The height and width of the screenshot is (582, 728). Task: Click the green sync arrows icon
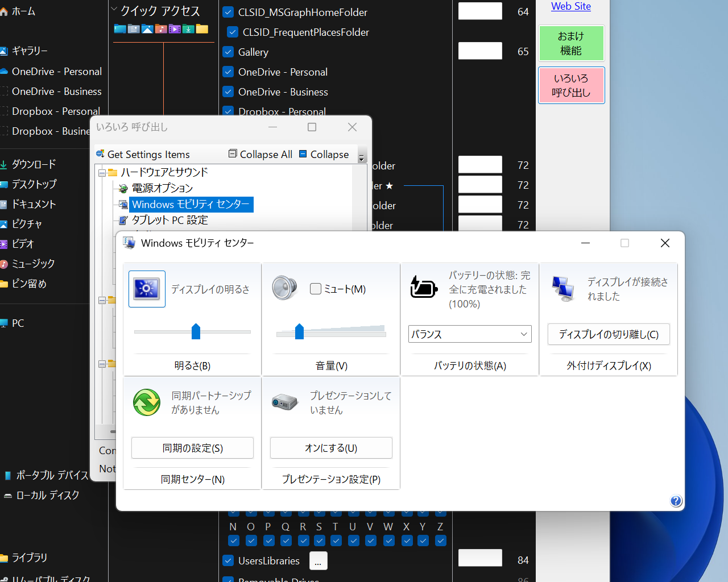pyautogui.click(x=146, y=402)
